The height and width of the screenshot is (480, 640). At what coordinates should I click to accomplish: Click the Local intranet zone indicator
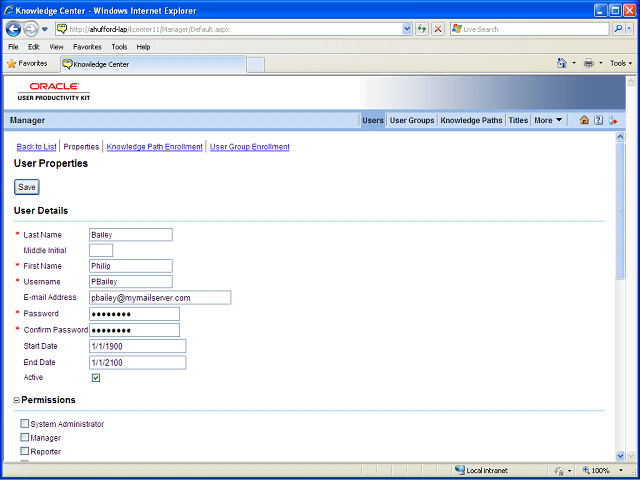[482, 470]
